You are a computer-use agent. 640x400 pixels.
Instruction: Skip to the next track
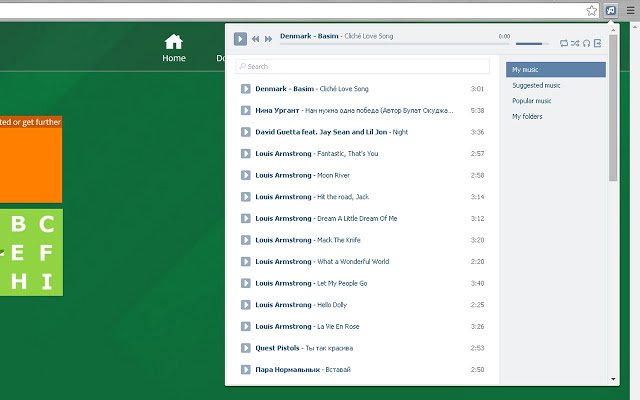[268, 39]
